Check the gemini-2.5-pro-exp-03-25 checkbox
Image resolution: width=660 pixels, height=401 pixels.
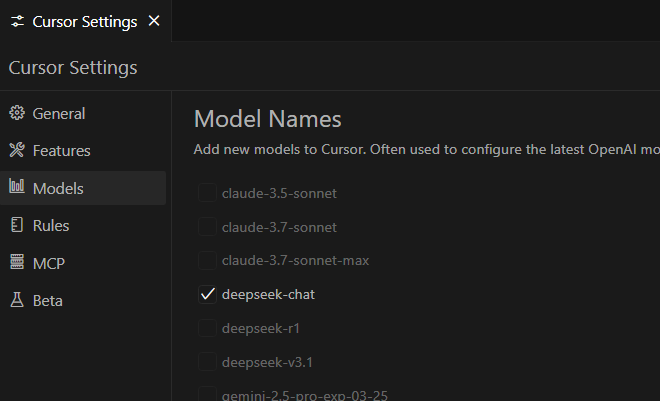[207, 394]
